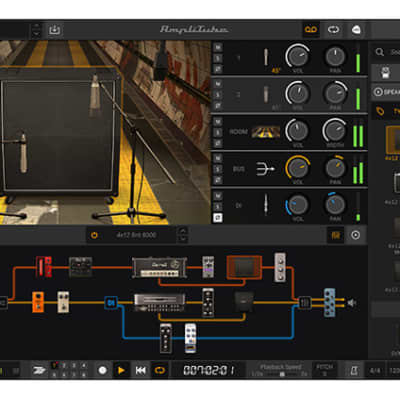Open the 4/4 time signature selector
The width and height of the screenshot is (400, 400).
click(x=375, y=370)
